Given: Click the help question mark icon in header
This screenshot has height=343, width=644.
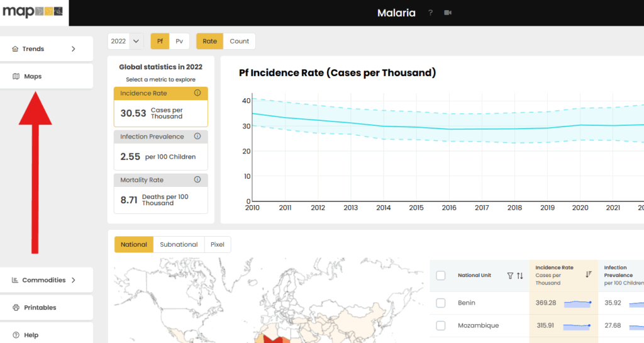Looking at the screenshot, I should [431, 13].
